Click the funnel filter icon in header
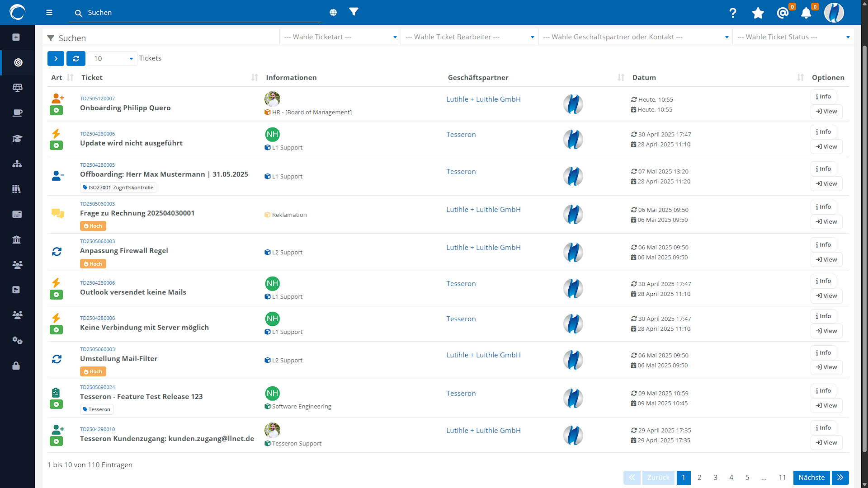 [x=354, y=12]
